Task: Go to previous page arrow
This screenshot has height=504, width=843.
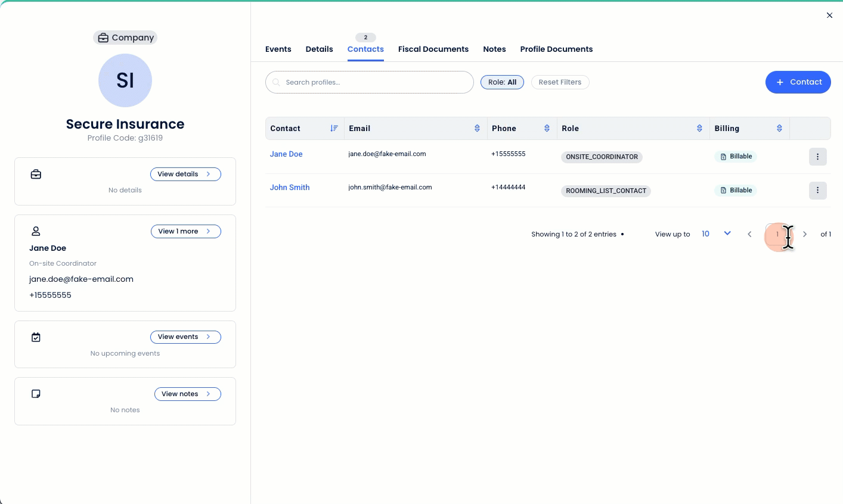Action: pos(749,234)
